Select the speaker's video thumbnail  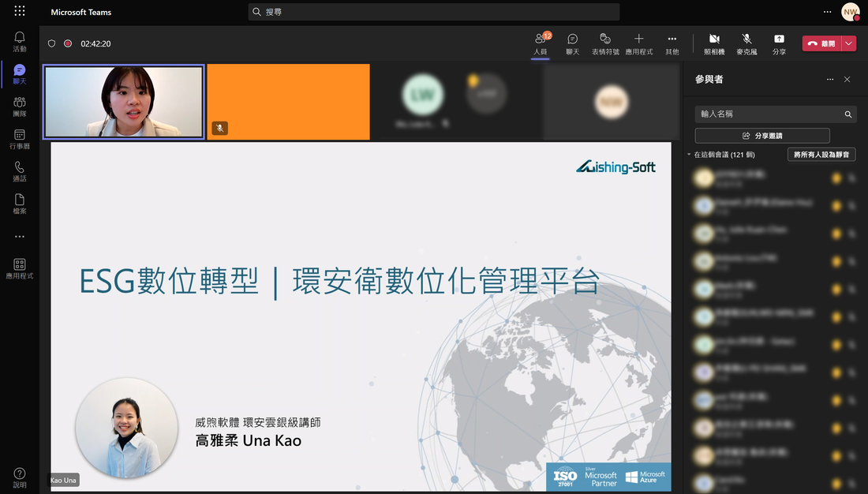pyautogui.click(x=124, y=101)
